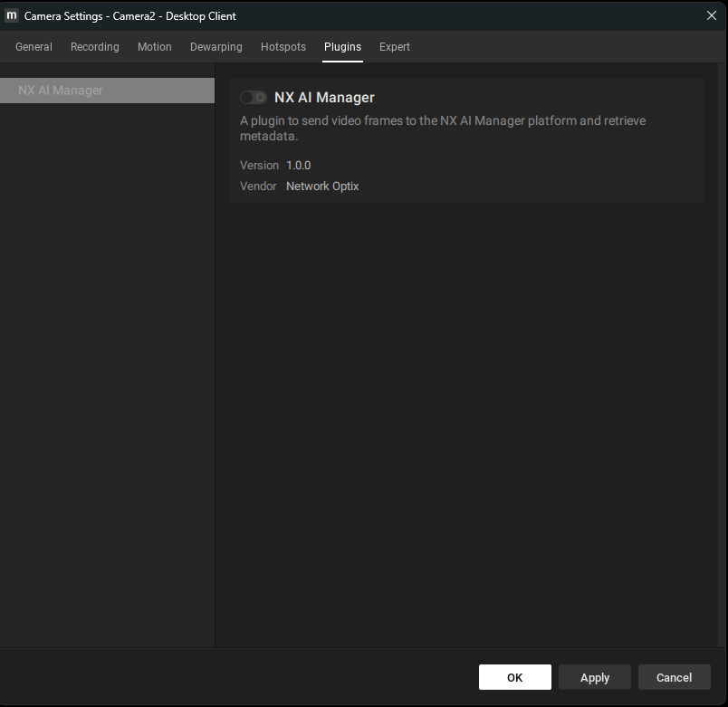
Task: Click the vertical scrollbar on the right edge
Action: (723, 355)
